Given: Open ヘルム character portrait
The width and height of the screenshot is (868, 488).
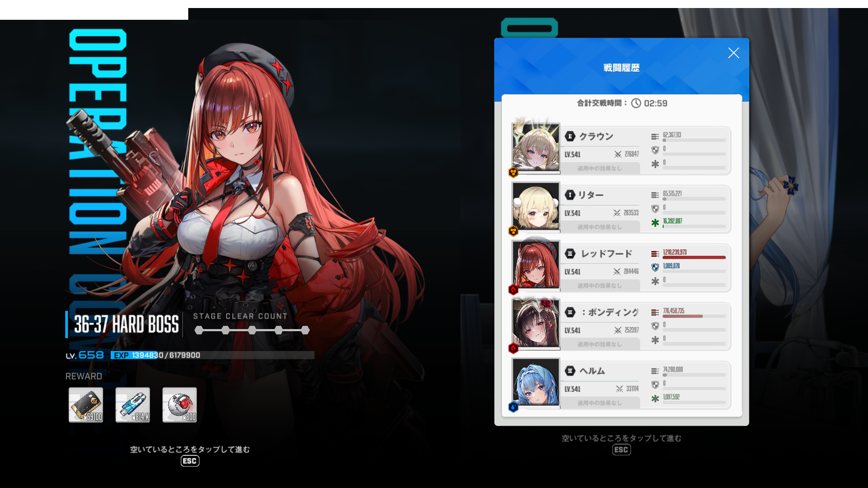Looking at the screenshot, I should click(x=536, y=382).
